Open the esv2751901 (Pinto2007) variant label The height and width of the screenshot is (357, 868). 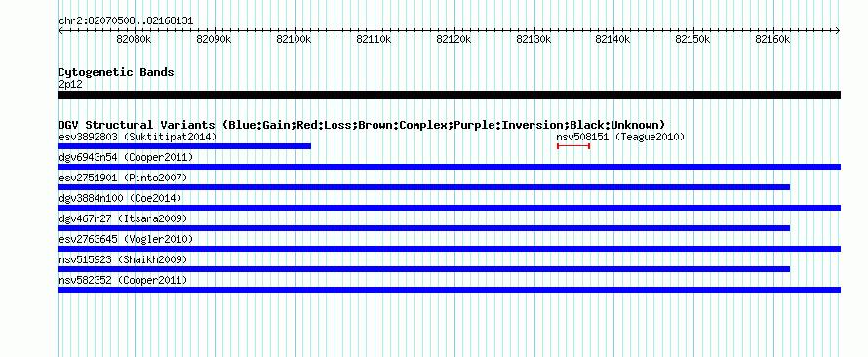click(x=123, y=178)
